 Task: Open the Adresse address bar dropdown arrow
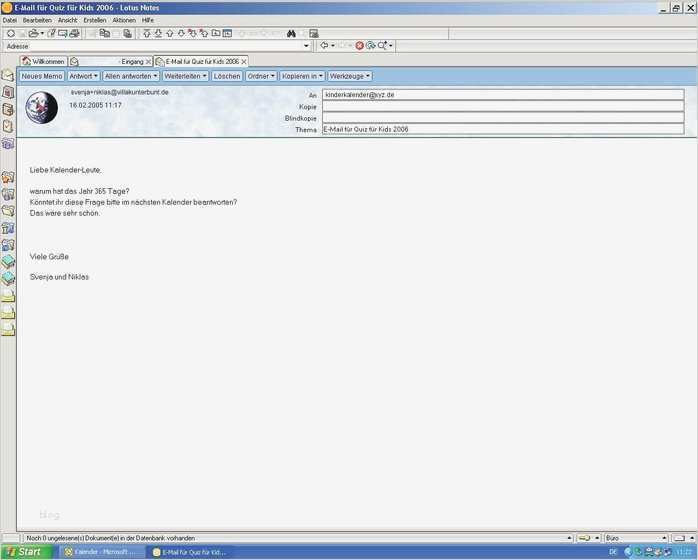[x=306, y=46]
